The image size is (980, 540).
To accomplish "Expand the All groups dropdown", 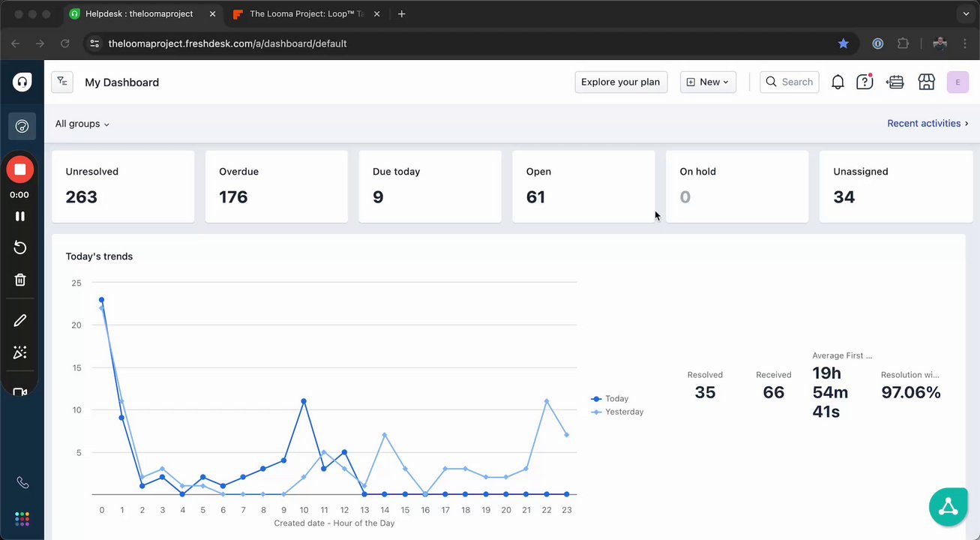I will (82, 124).
